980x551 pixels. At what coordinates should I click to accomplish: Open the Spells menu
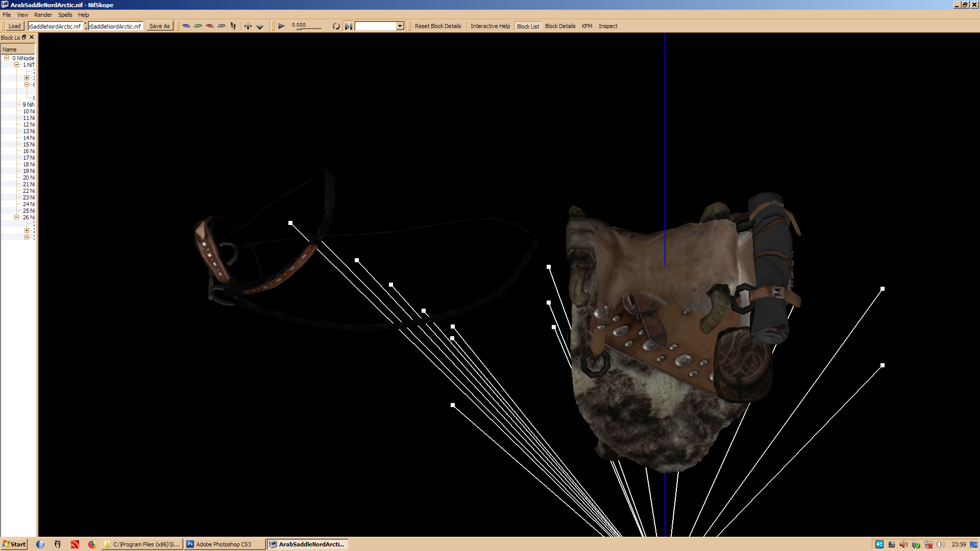click(x=65, y=15)
